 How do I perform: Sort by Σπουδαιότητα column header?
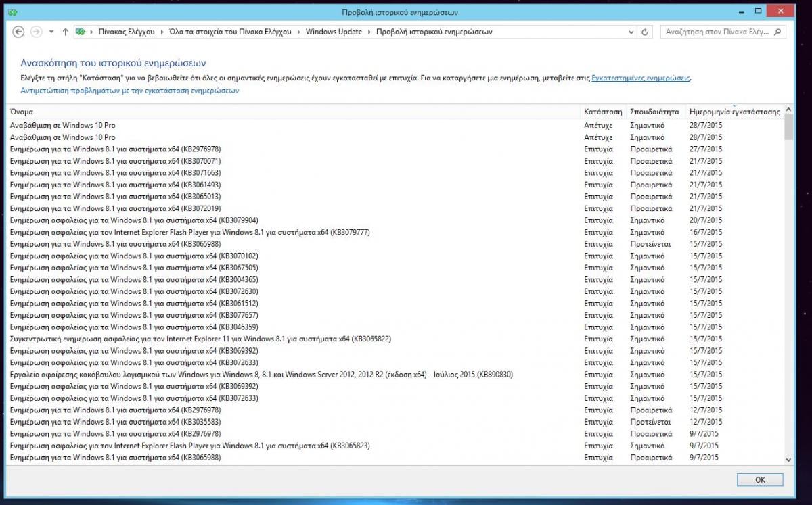click(x=654, y=112)
